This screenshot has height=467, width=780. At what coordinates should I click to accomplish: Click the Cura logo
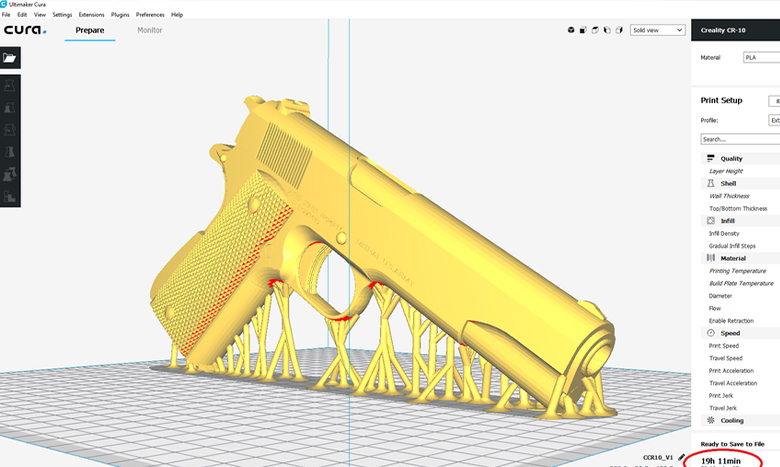(25, 30)
